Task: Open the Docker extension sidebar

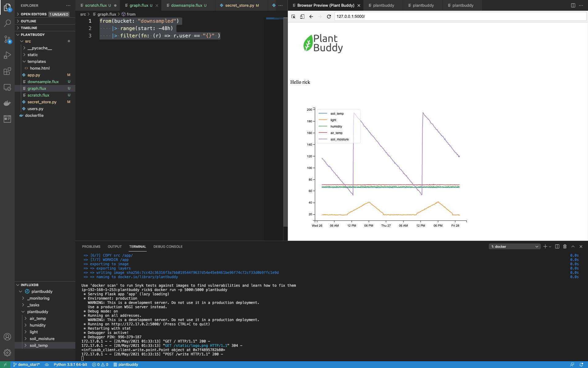Action: point(7,103)
